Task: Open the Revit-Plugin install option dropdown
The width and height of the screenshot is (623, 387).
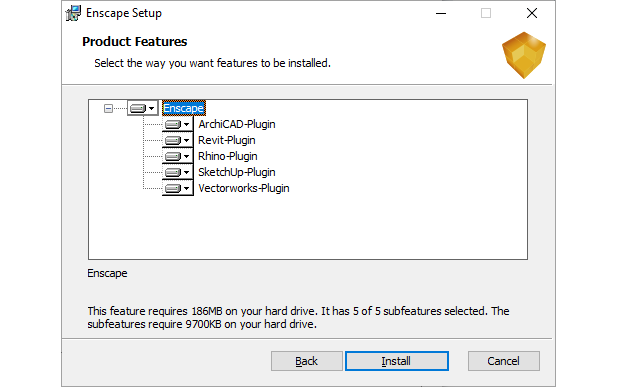Action: (178, 140)
